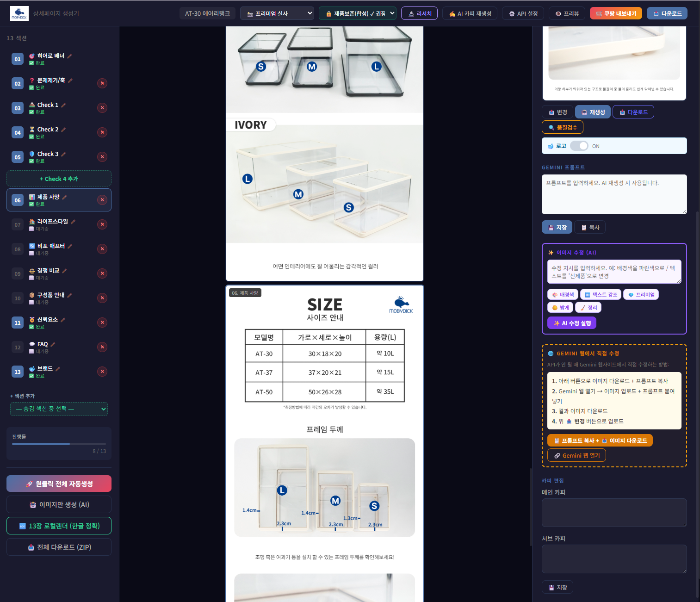Click the pencil next to 비포-애프터
700x602 pixels.
[x=70, y=246]
